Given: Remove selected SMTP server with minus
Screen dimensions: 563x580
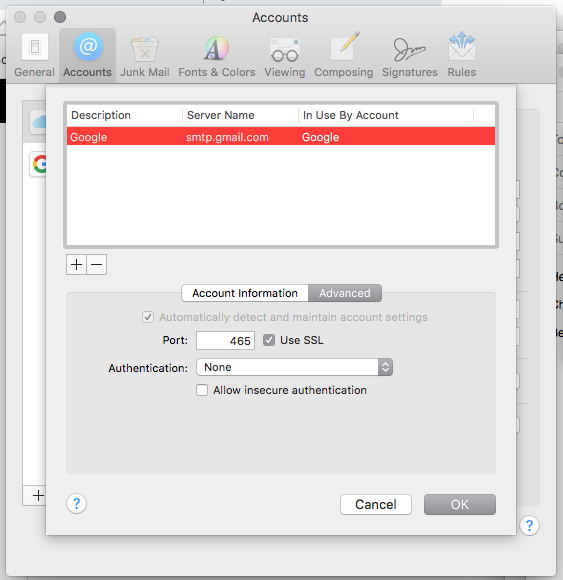Looking at the screenshot, I should (97, 264).
